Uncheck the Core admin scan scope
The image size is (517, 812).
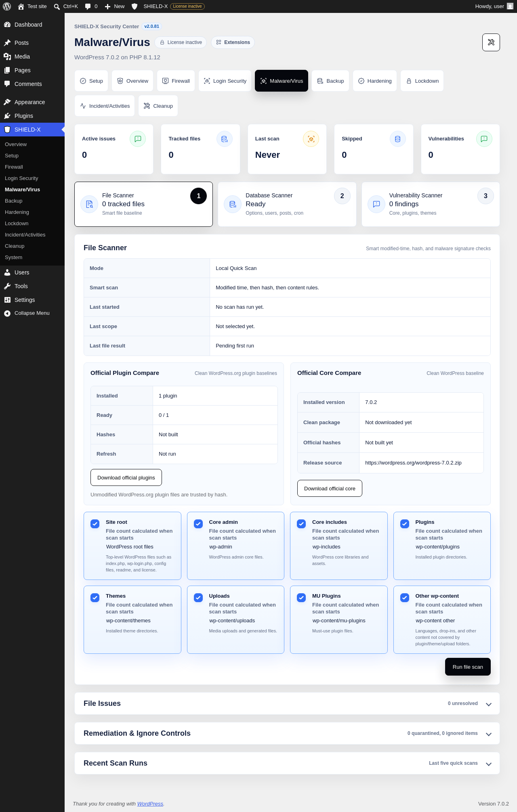click(x=198, y=524)
